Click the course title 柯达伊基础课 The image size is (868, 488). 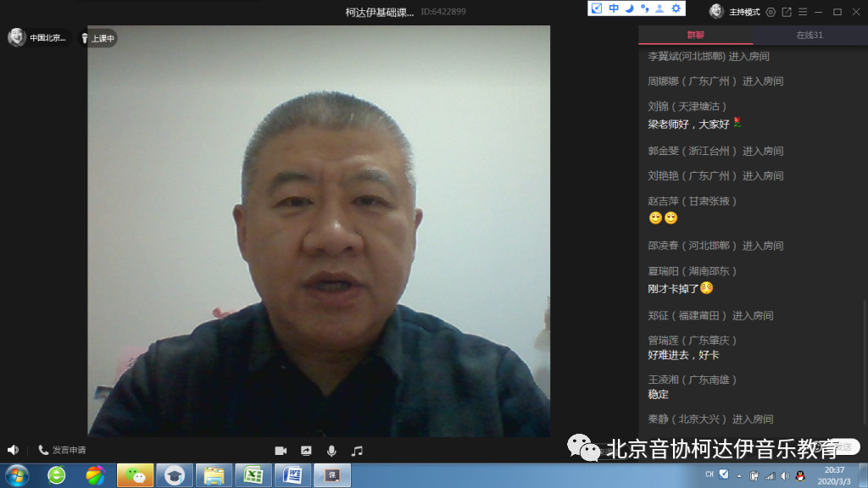click(x=380, y=12)
